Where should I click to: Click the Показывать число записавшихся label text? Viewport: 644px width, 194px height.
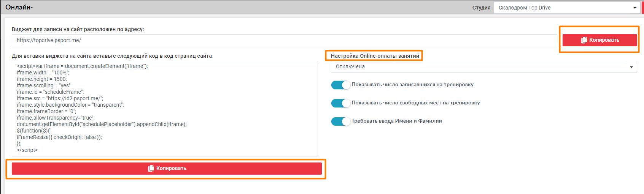tap(412, 85)
